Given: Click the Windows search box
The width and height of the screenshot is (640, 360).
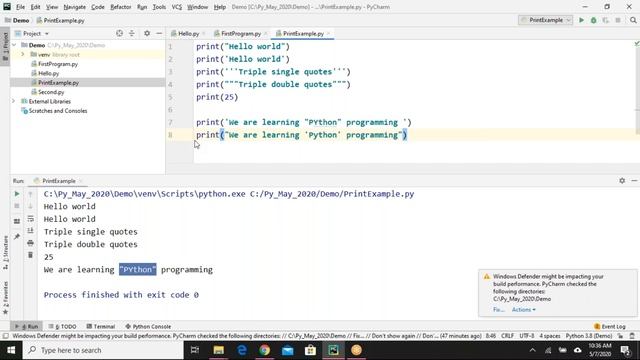Looking at the screenshot, I should 103,350.
